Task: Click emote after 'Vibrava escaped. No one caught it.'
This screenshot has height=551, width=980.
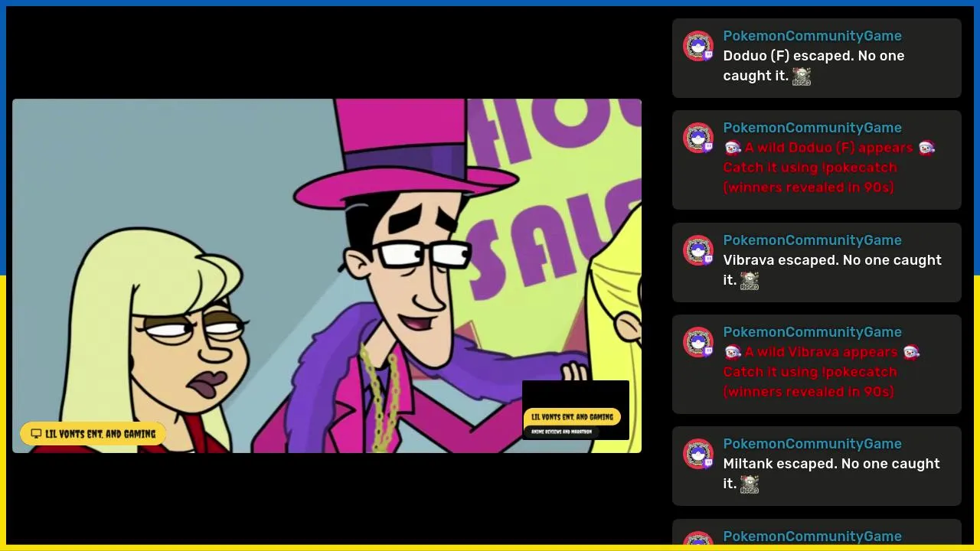Action: (750, 280)
